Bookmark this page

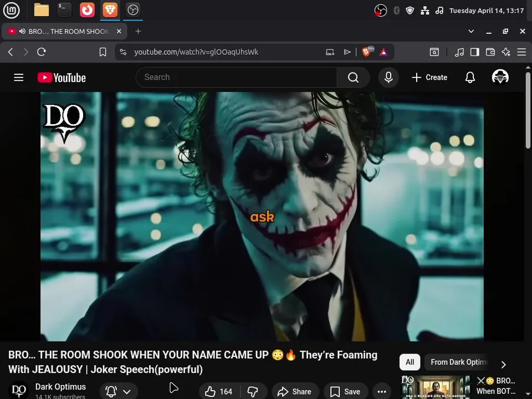(x=103, y=52)
